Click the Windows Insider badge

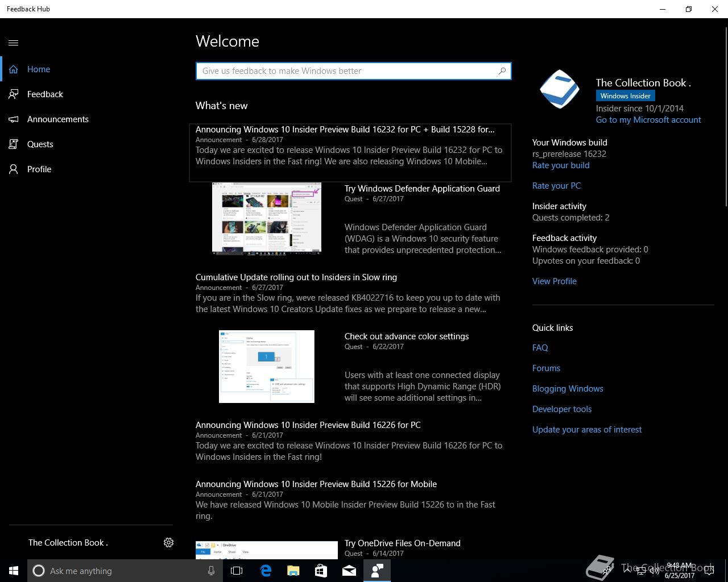(626, 96)
